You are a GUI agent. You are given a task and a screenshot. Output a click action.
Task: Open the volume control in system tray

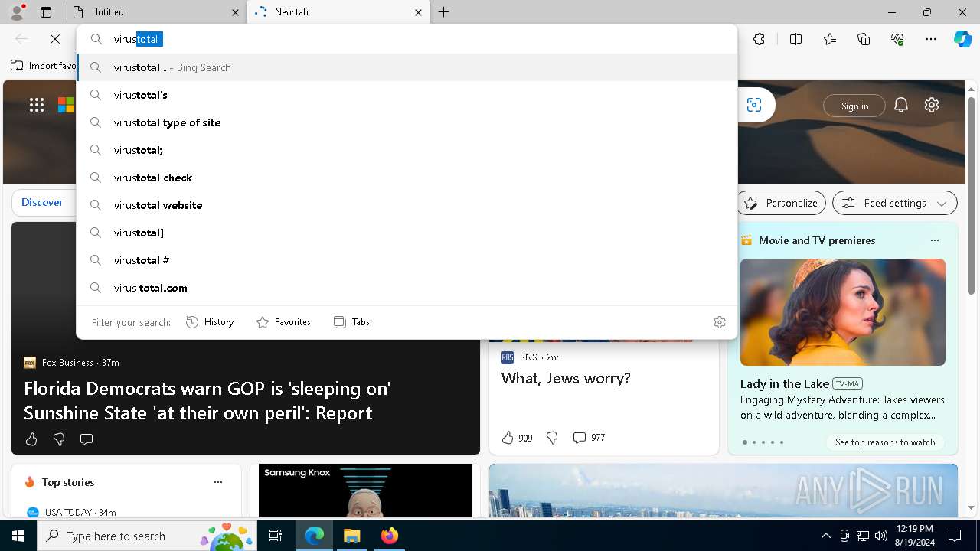tap(881, 536)
